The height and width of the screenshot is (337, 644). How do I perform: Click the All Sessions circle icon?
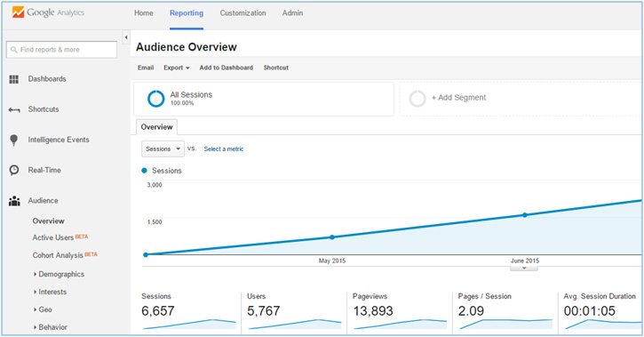click(156, 99)
